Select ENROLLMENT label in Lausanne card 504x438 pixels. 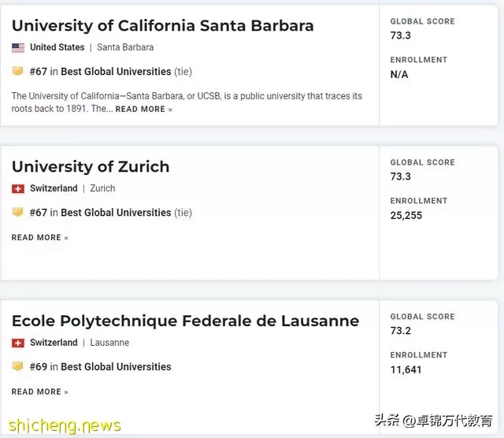coord(419,355)
